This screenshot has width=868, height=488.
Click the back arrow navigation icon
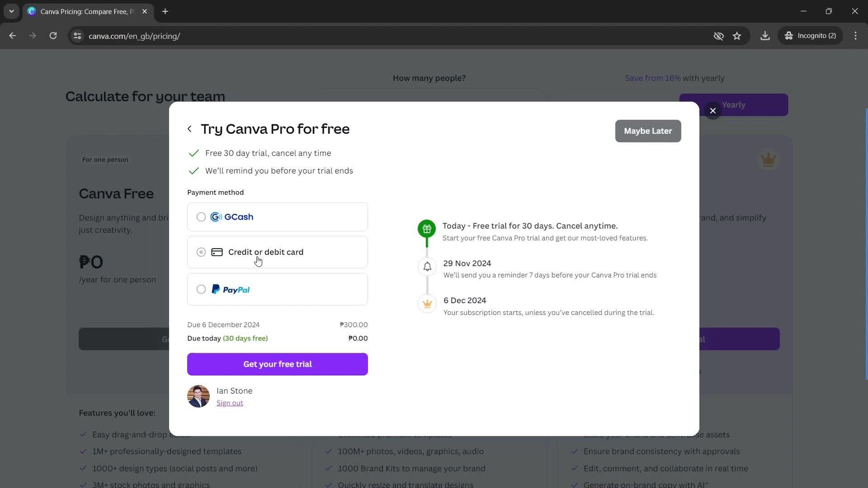click(x=189, y=129)
